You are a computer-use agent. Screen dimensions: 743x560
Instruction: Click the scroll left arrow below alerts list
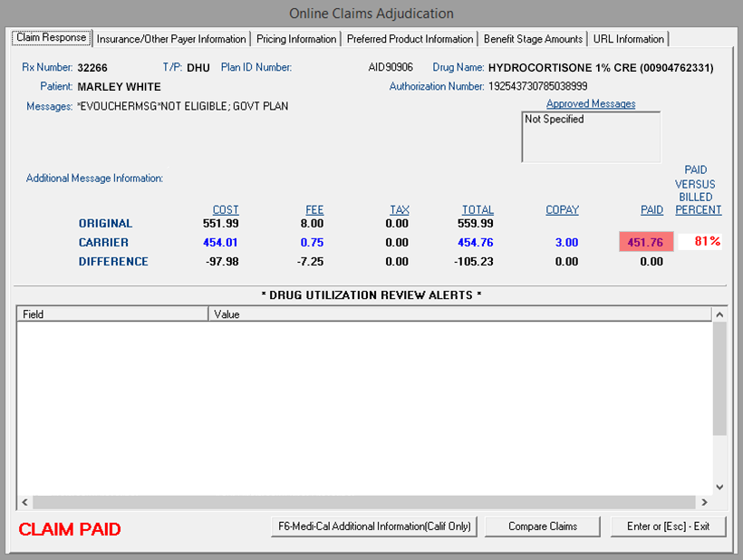pyautogui.click(x=24, y=502)
